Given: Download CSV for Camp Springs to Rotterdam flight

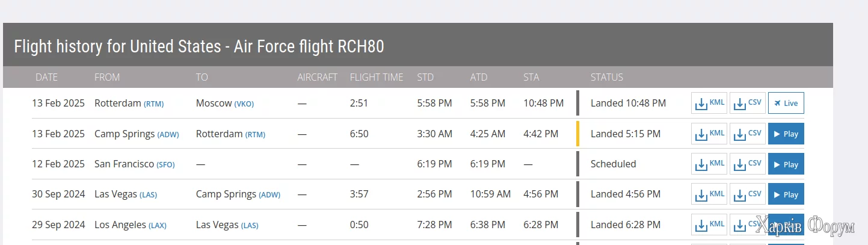Looking at the screenshot, I should click(x=747, y=134).
